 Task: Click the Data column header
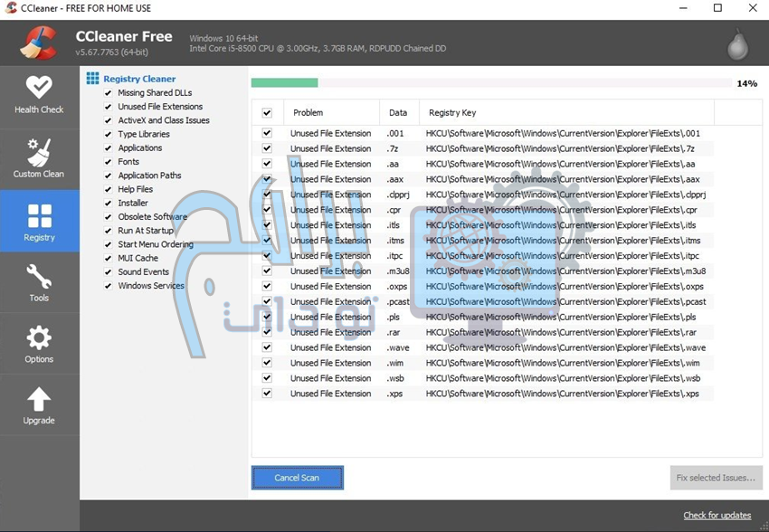point(398,113)
